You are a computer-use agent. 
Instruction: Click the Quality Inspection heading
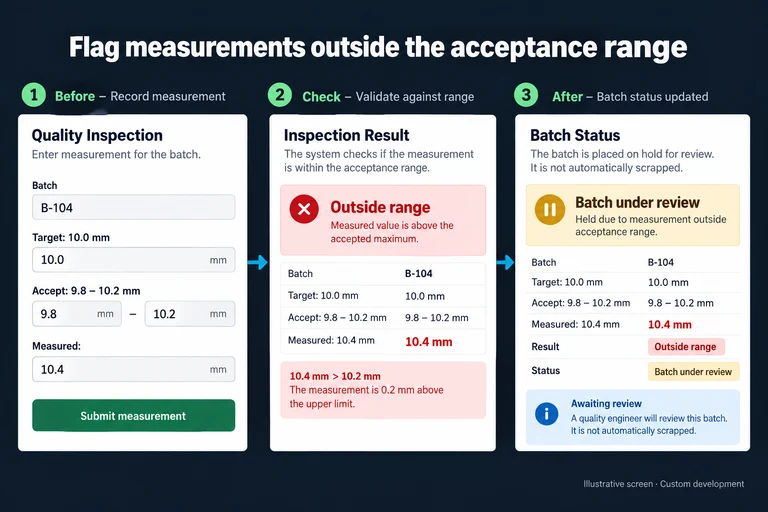point(97,135)
